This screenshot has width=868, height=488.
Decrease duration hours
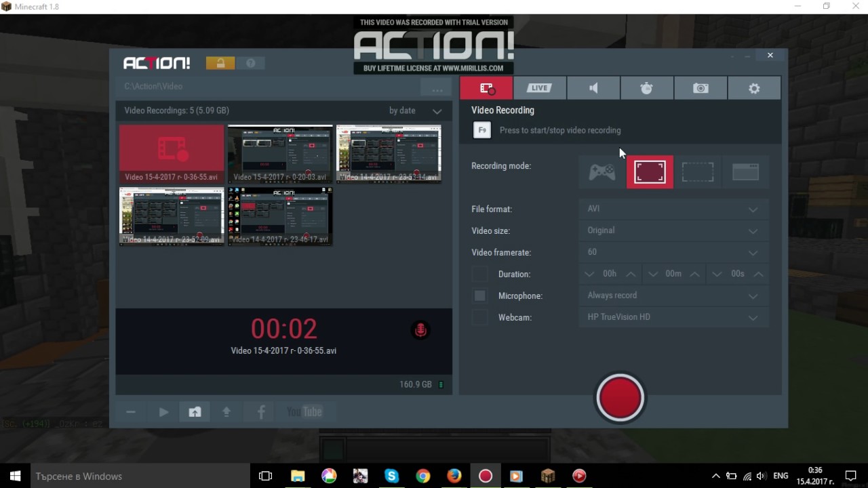(589, 274)
